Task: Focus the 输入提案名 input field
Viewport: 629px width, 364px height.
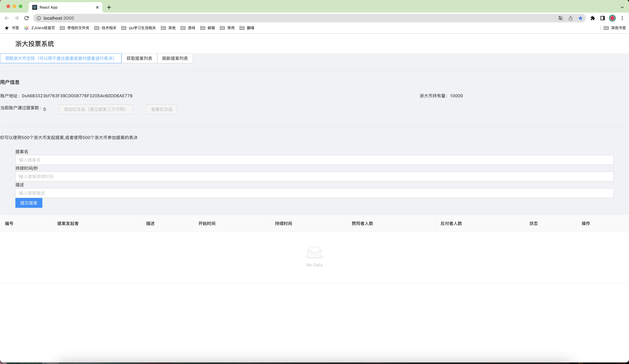Action: click(x=314, y=160)
